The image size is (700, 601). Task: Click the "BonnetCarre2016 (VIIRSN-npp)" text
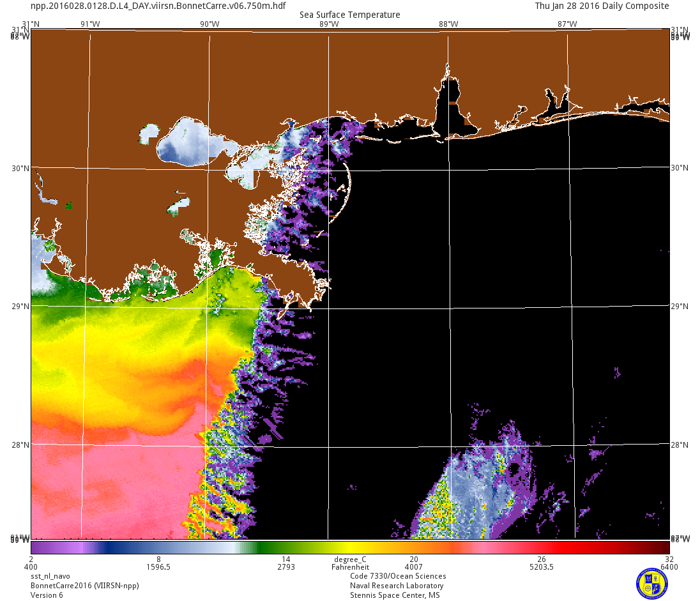tap(84, 586)
